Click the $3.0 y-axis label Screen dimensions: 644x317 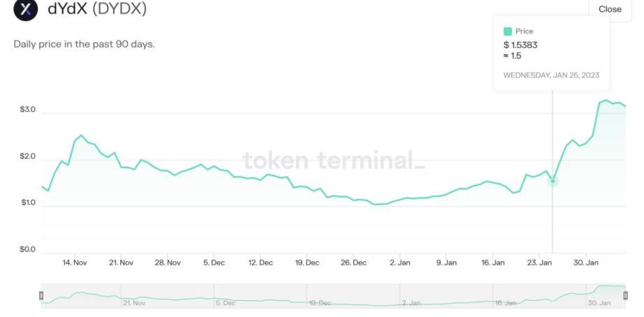click(x=28, y=111)
